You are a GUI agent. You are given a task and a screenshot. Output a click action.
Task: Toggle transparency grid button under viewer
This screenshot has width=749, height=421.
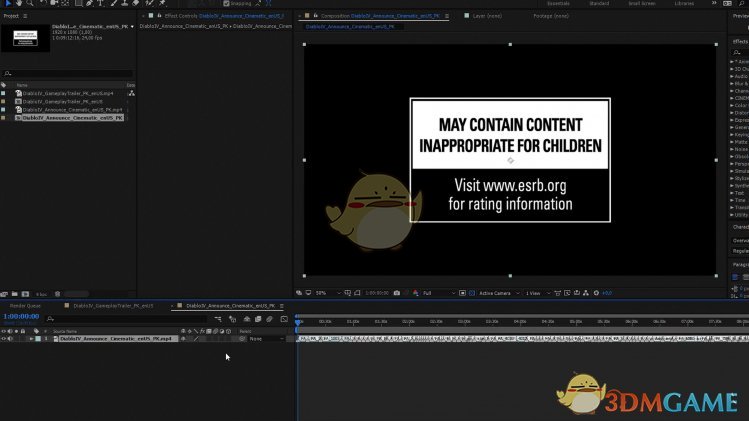coord(472,293)
